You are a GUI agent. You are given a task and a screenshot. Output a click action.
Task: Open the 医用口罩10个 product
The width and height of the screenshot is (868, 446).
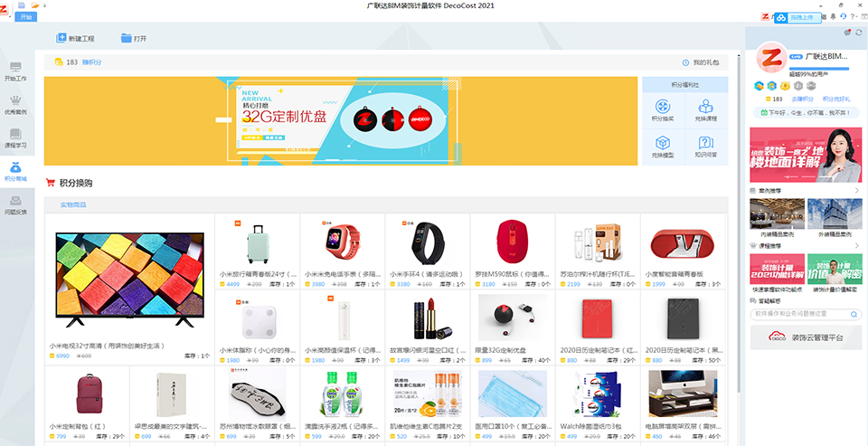tap(514, 403)
